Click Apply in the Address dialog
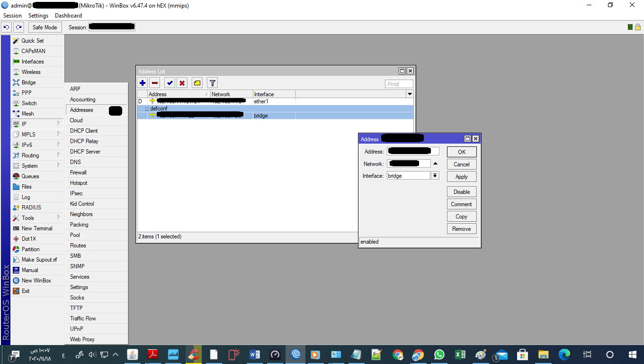Image resolution: width=644 pixels, height=364 pixels. [x=462, y=177]
